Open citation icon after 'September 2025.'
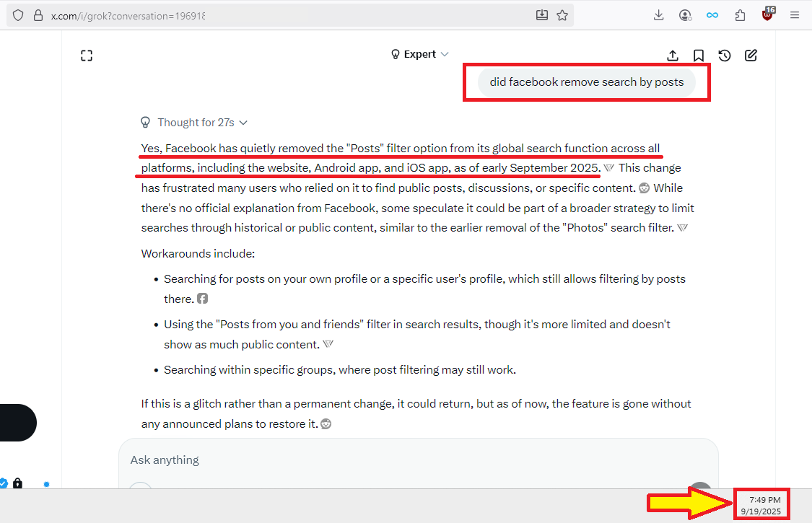Image resolution: width=812 pixels, height=523 pixels. pos(609,168)
